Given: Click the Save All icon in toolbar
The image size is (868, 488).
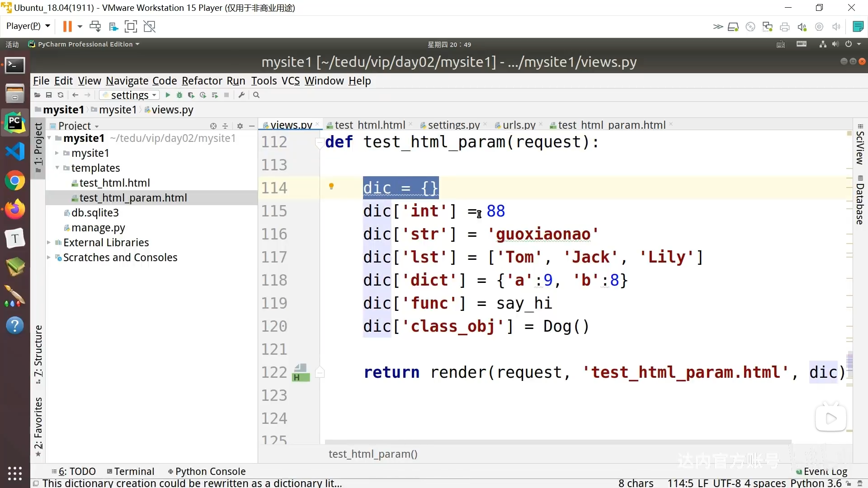Looking at the screenshot, I should coord(49,95).
